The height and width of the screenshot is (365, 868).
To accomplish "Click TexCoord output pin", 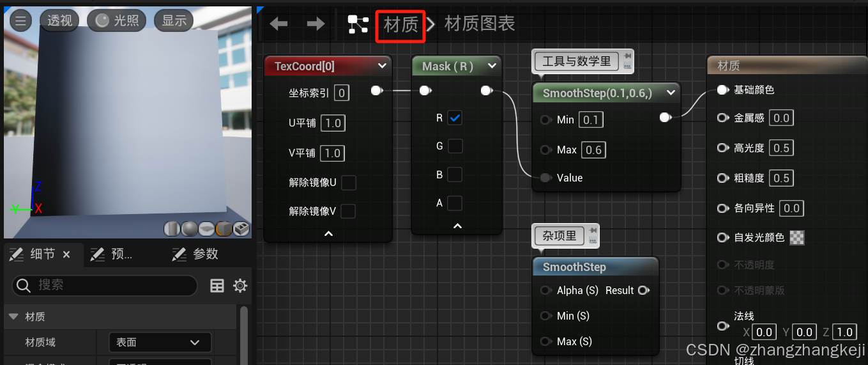I will click(377, 91).
